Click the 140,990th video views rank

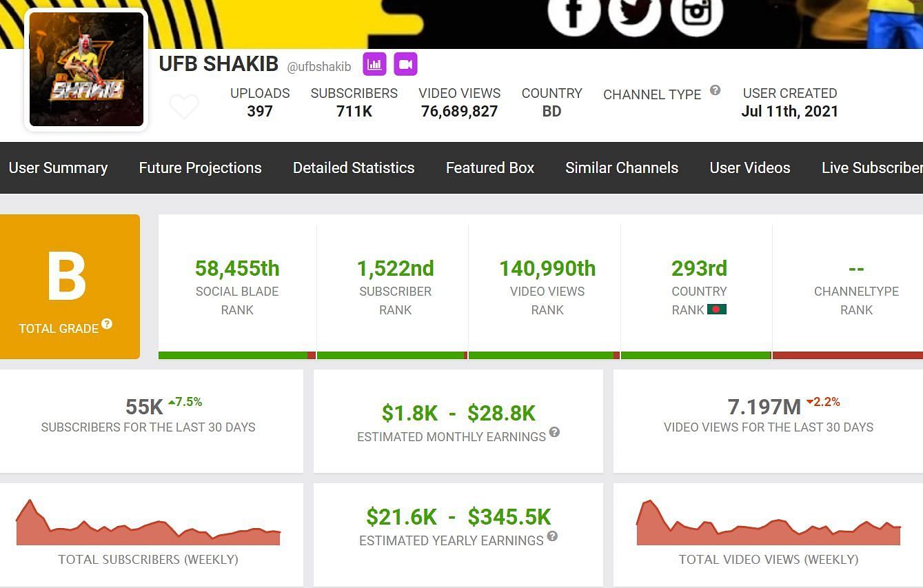[x=547, y=268]
